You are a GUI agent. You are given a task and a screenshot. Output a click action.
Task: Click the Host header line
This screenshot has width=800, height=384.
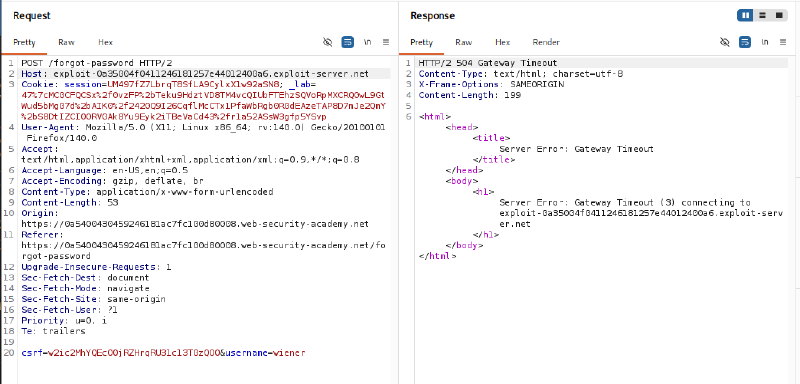click(x=195, y=74)
